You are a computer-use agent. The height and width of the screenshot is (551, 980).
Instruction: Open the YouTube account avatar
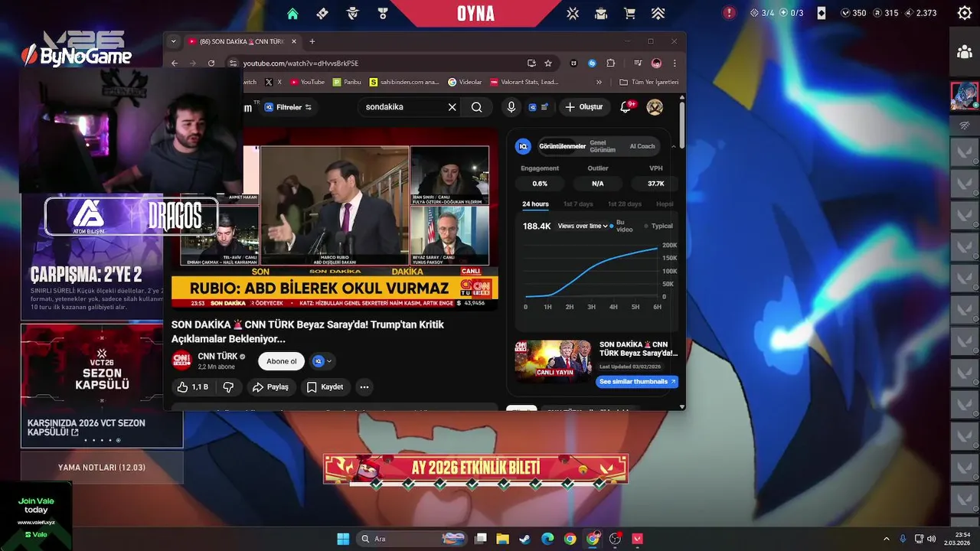pyautogui.click(x=655, y=107)
